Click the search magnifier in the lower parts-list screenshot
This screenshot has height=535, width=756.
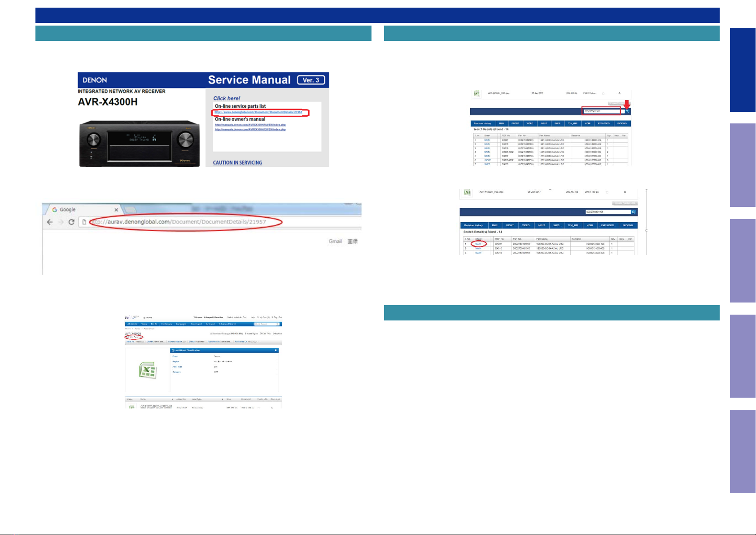(x=634, y=212)
